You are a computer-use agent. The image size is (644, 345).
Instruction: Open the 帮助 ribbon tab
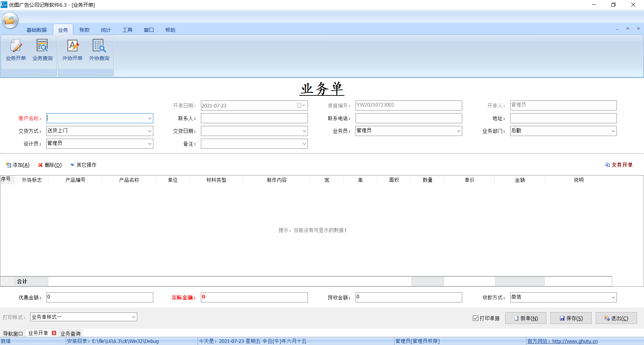[x=170, y=30]
